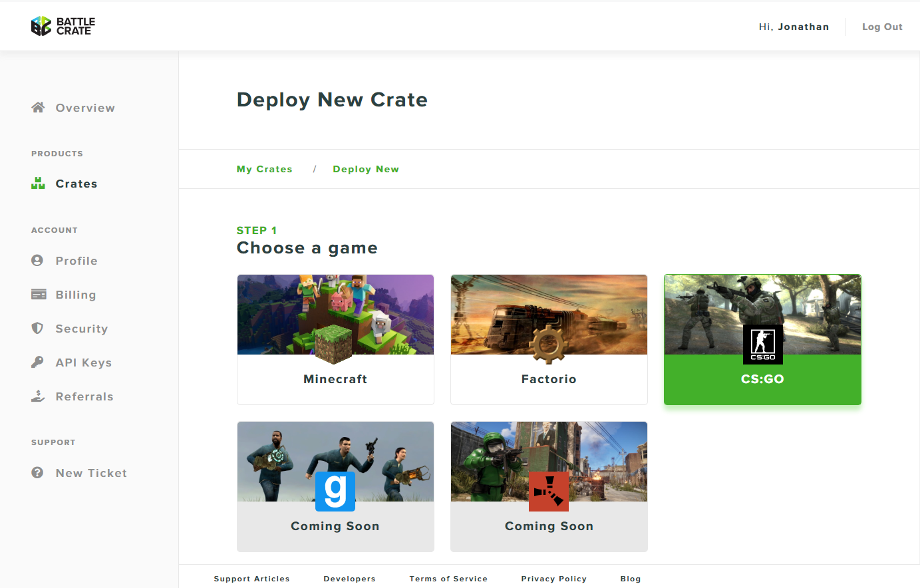Click the Factorio train artwork thumbnail
Screen dimensions: 920x588
(549, 315)
